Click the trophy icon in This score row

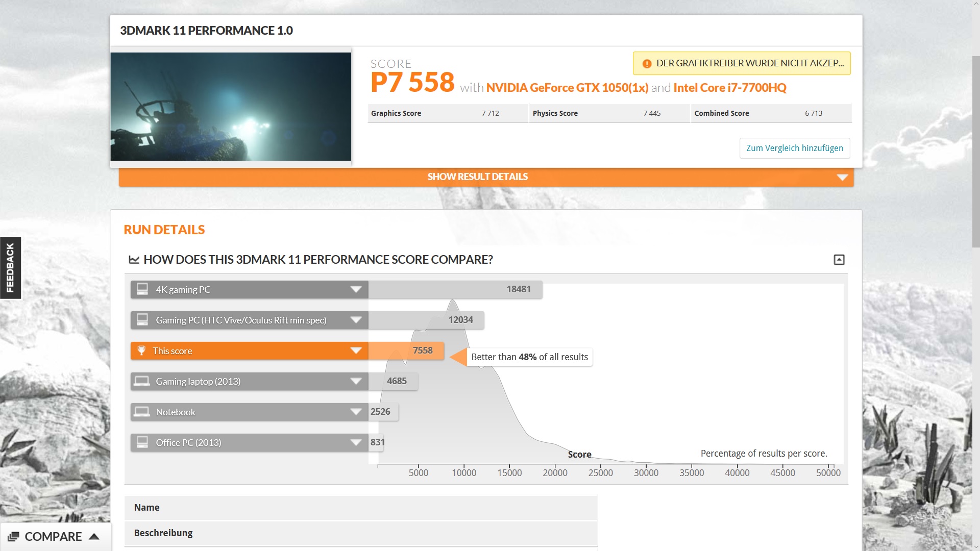point(142,350)
